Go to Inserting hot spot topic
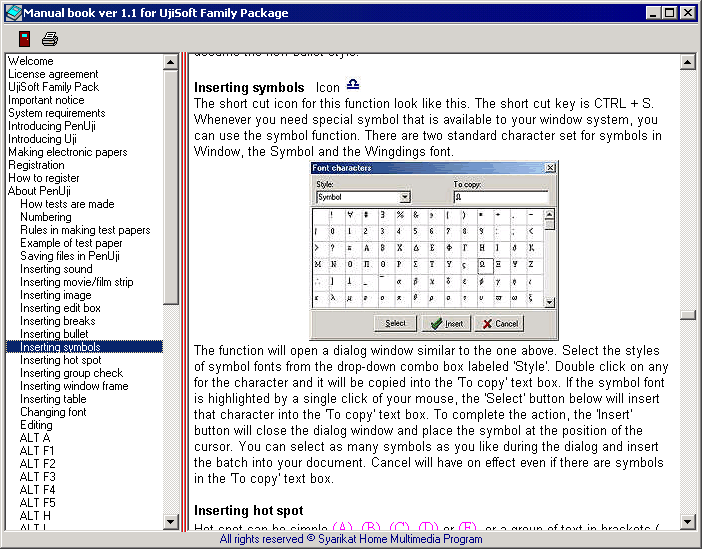Viewport: 702px width, 549px height. point(61,360)
